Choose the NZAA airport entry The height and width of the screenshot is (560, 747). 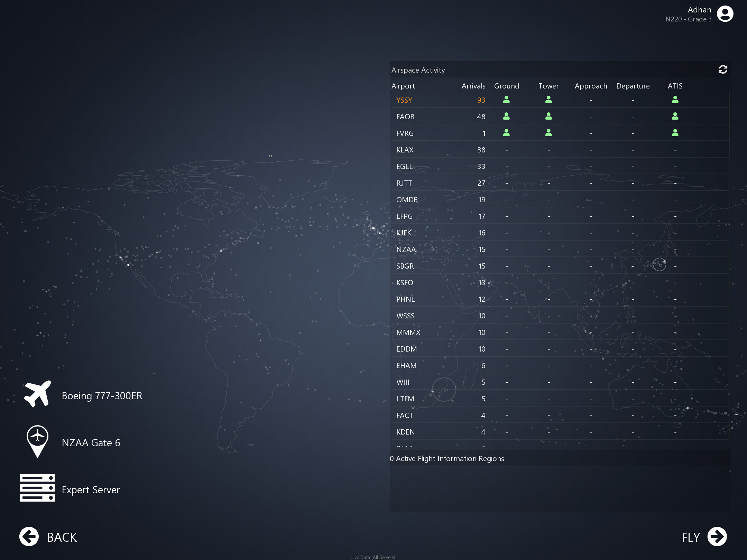(x=406, y=250)
